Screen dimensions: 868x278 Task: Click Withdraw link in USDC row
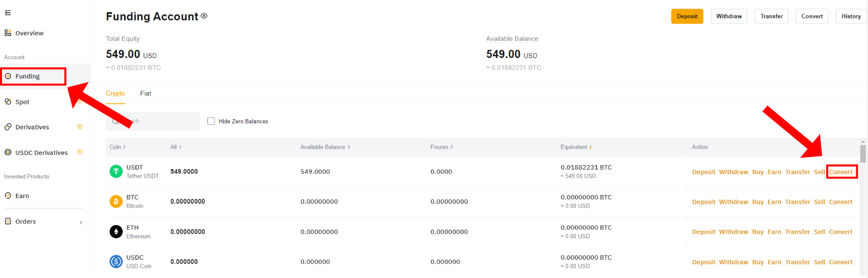point(733,262)
